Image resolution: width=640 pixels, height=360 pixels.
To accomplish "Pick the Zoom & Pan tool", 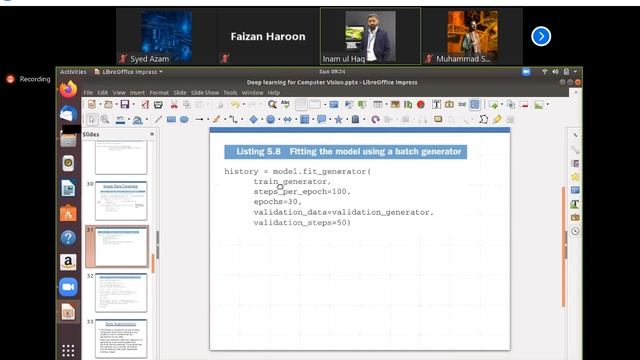I will click(105, 120).
